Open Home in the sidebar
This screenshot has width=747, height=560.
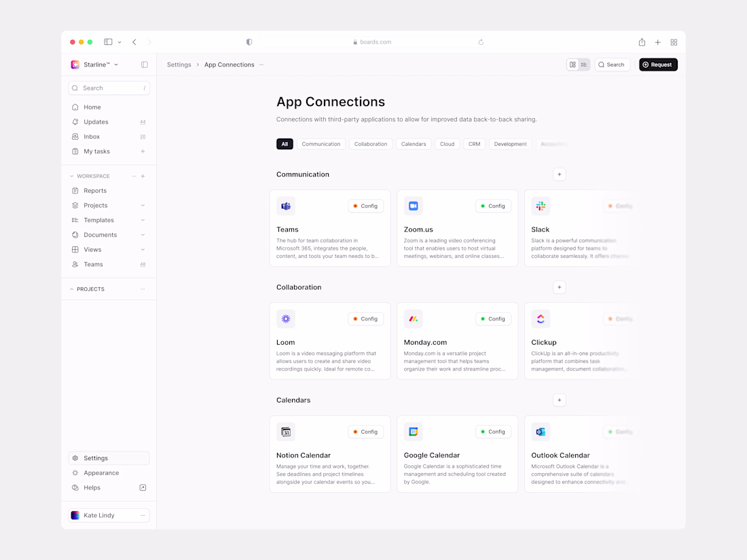[x=109, y=107]
